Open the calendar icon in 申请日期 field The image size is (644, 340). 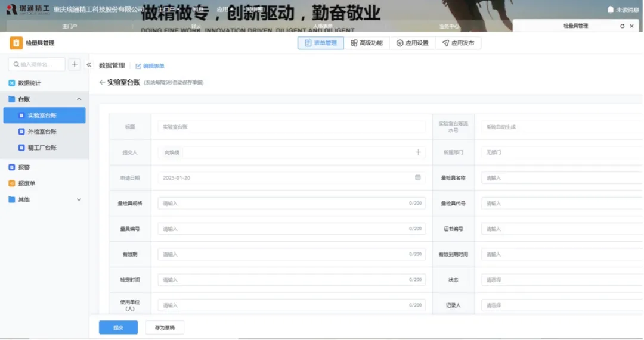pyautogui.click(x=418, y=178)
